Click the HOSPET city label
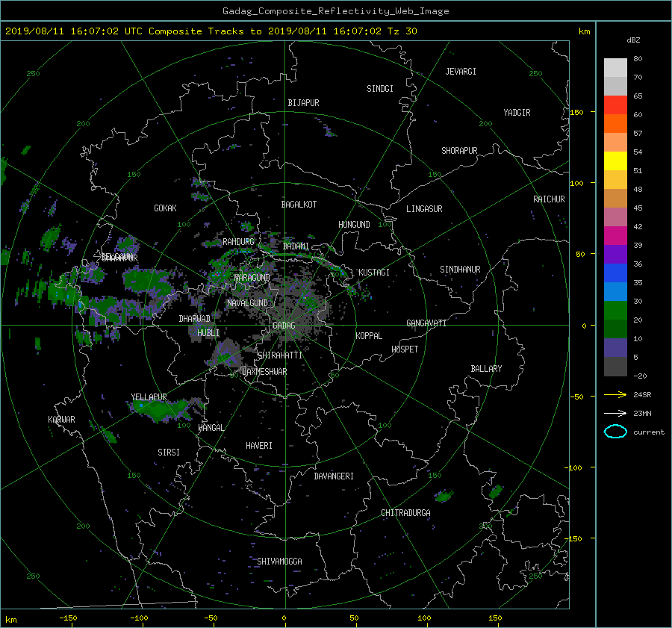 (405, 349)
